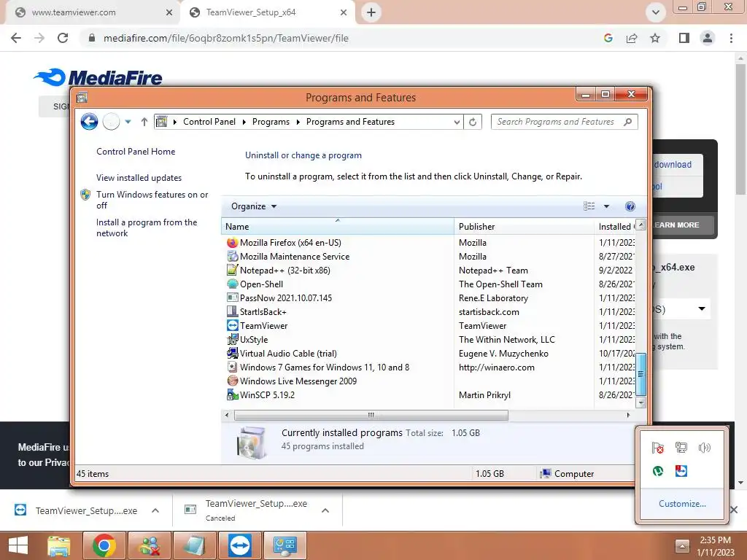
Task: Click the vertical scrollbar thumb in the programs list
Action: pyautogui.click(x=640, y=374)
